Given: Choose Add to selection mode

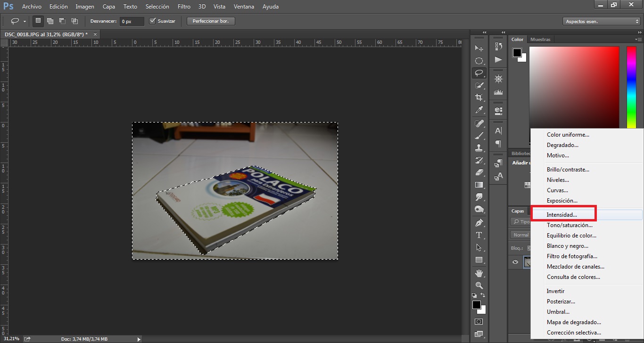Looking at the screenshot, I should [x=50, y=21].
